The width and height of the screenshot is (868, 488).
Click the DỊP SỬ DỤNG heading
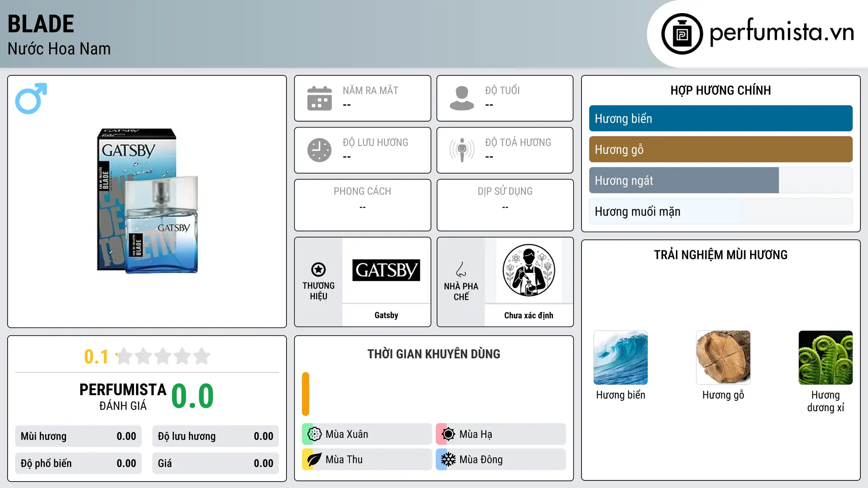point(505,191)
